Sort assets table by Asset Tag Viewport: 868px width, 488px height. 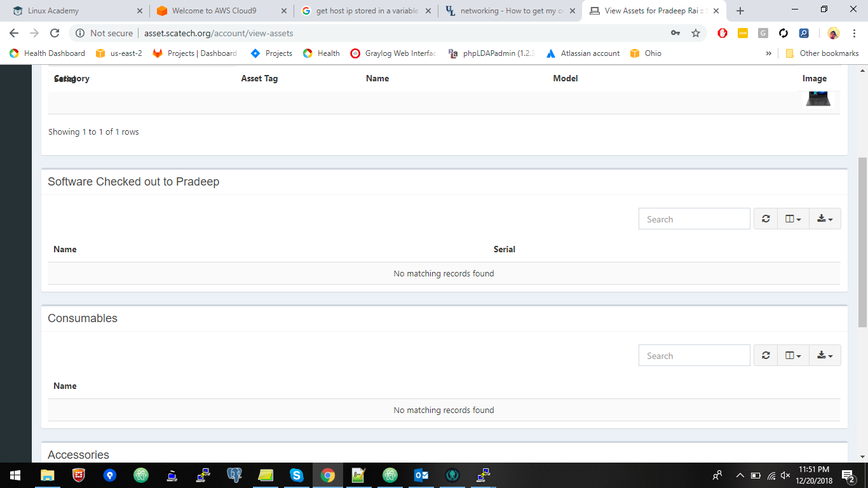[x=259, y=78]
